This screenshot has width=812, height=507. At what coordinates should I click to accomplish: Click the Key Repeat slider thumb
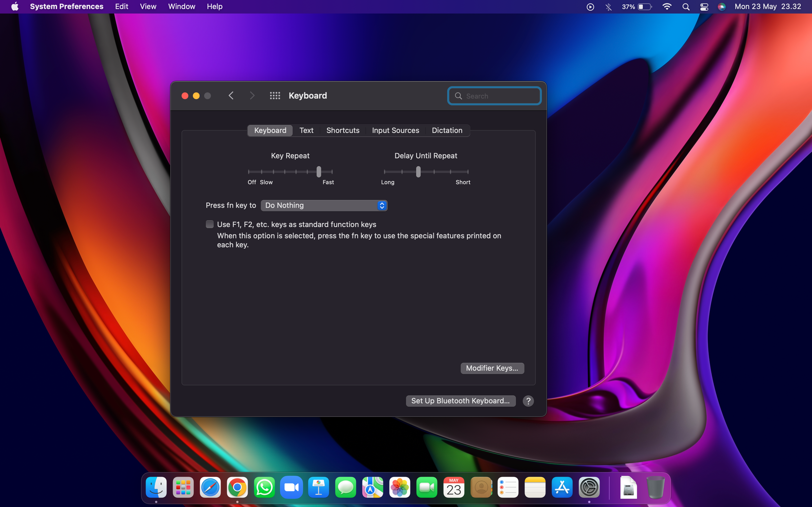click(319, 172)
